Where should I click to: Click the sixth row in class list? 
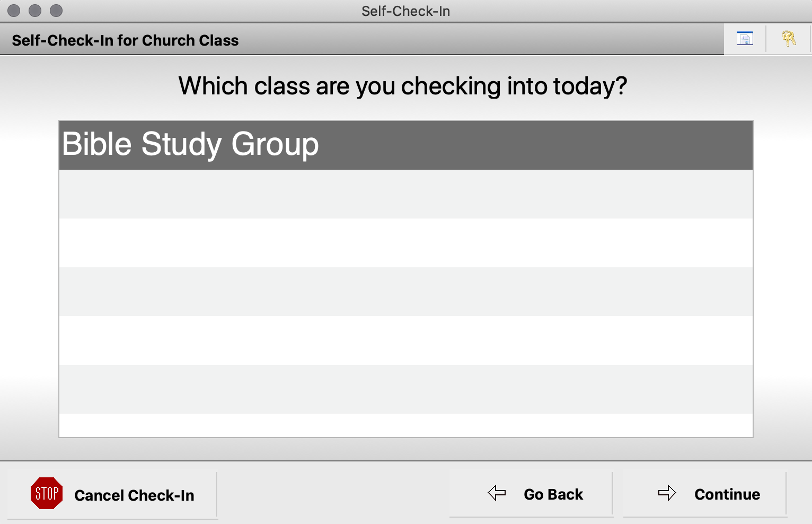point(405,389)
